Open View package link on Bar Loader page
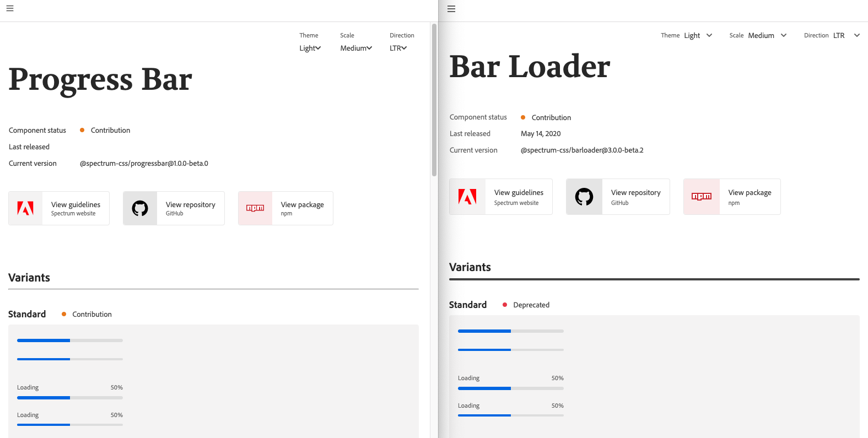This screenshot has width=868, height=438. [x=732, y=197]
